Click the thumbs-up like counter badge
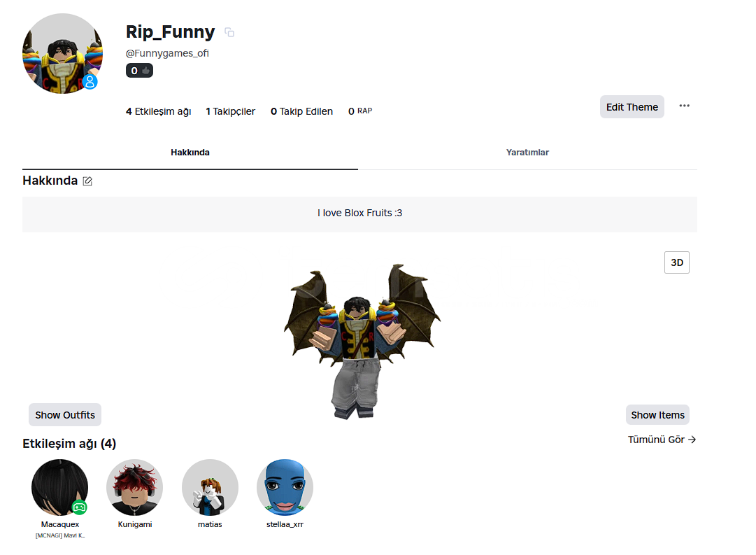This screenshot has width=756, height=555. [x=139, y=71]
